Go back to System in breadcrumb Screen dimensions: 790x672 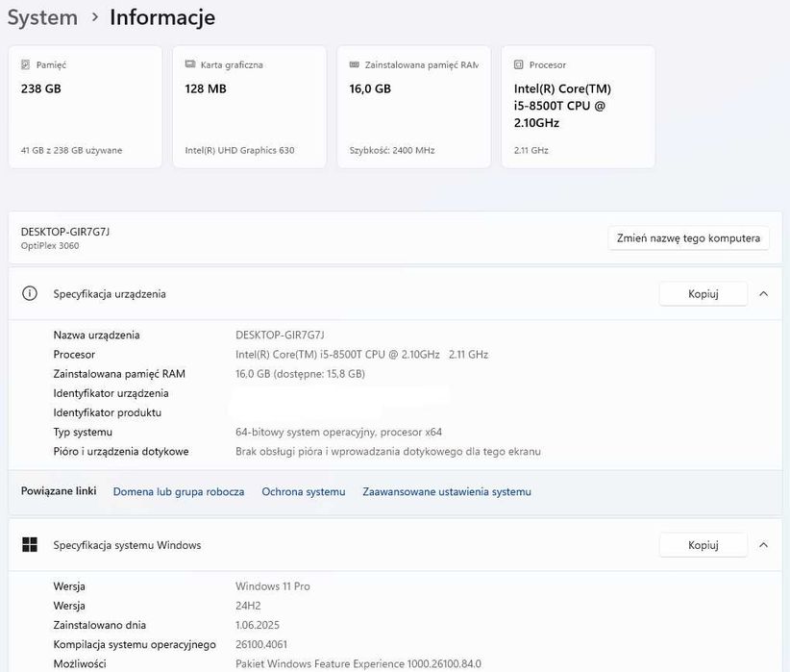click(x=42, y=17)
